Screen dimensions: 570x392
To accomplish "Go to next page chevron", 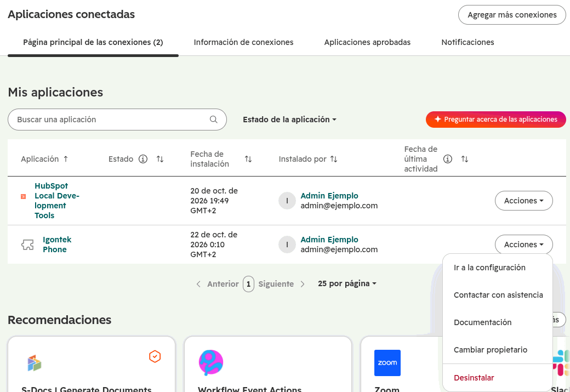I will point(303,284).
